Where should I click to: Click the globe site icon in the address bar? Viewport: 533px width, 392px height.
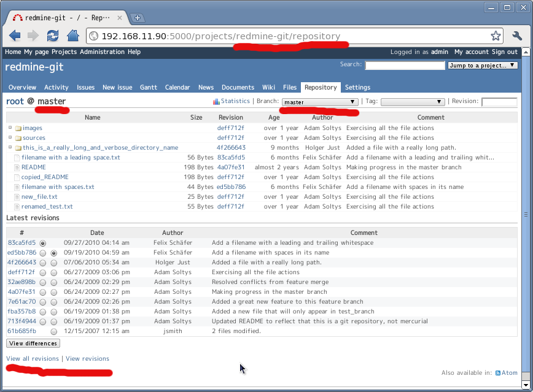(x=93, y=36)
